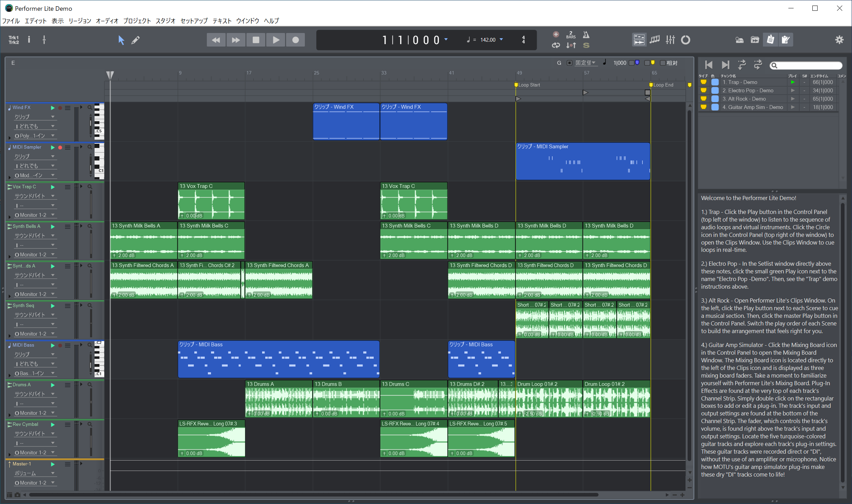Play the Electro Pop - Demo chunk
This screenshot has height=504, width=852.
pos(793,91)
